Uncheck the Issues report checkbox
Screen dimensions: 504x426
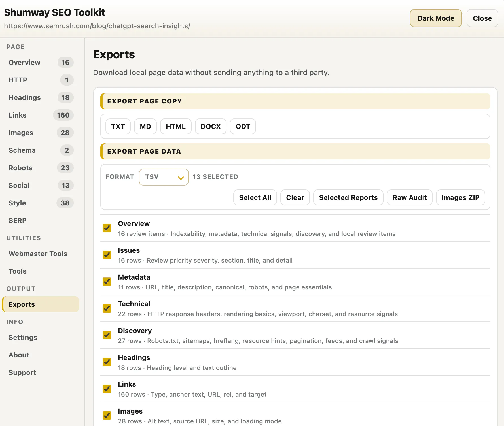tap(107, 255)
